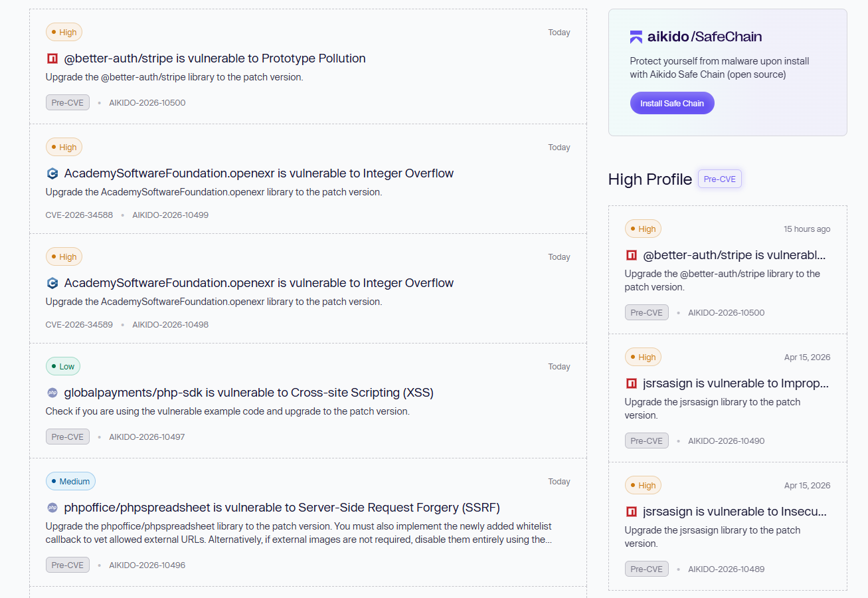This screenshot has width=868, height=598.
Task: Click High badge next to 15 hours ago
Action: pyautogui.click(x=643, y=229)
